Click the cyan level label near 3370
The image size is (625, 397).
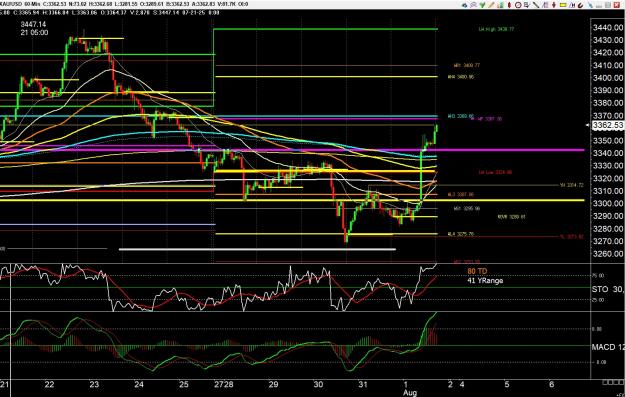tap(461, 116)
